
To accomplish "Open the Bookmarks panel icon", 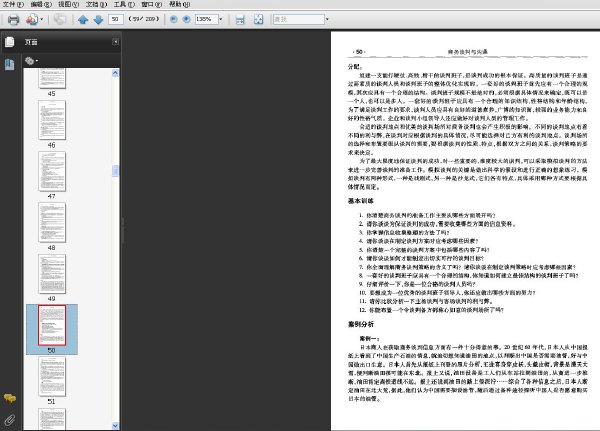I will (10, 64).
